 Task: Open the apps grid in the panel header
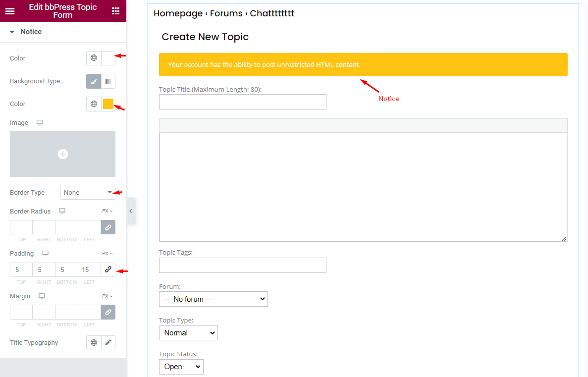point(115,10)
